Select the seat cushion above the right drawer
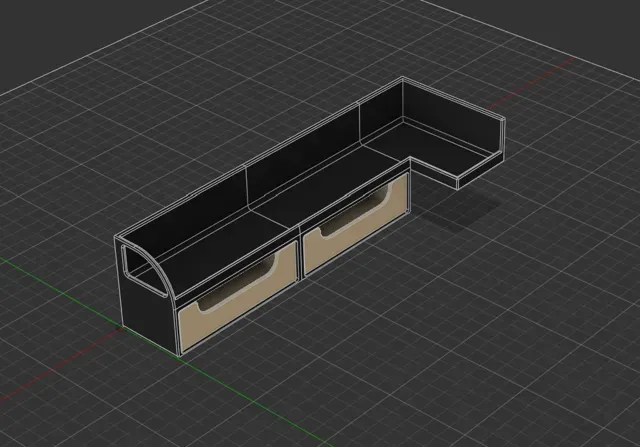This screenshot has height=447, width=640. pyautogui.click(x=331, y=188)
